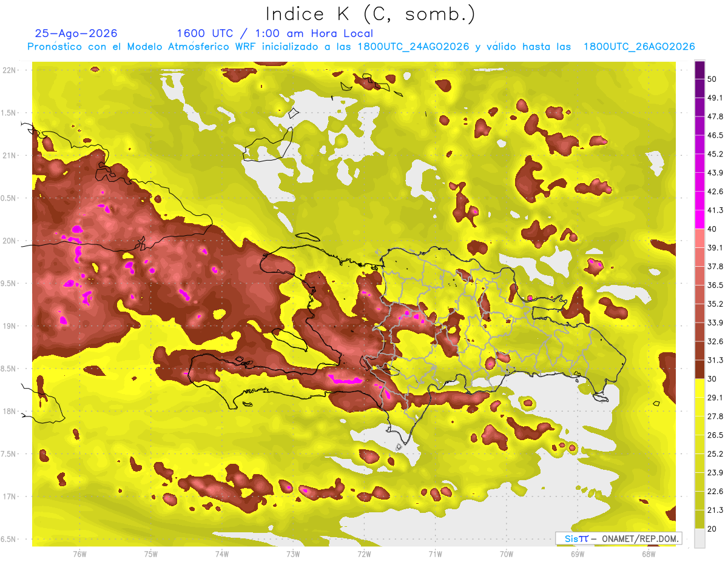
Task: Click the "46.5" color scale value
Action: click(x=715, y=135)
